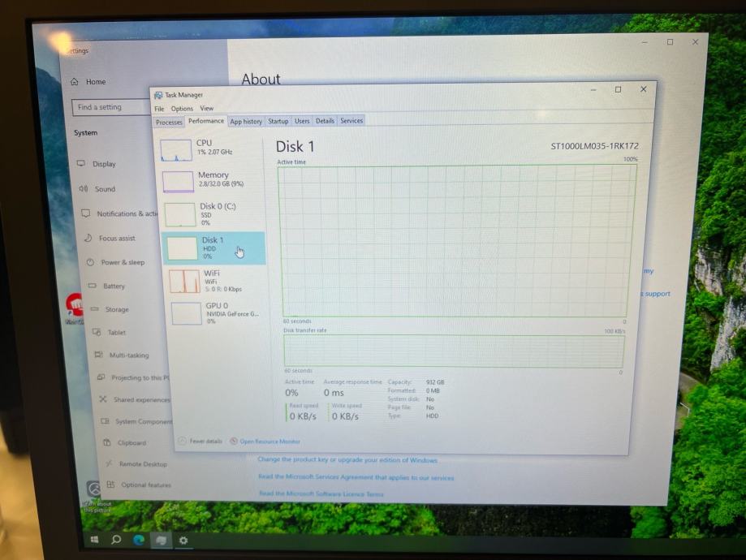
Task: Click Change the product key link
Action: pos(347,460)
